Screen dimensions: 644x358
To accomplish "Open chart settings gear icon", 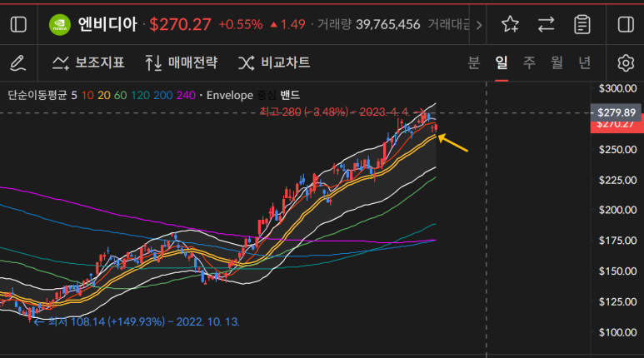I will coord(626,63).
